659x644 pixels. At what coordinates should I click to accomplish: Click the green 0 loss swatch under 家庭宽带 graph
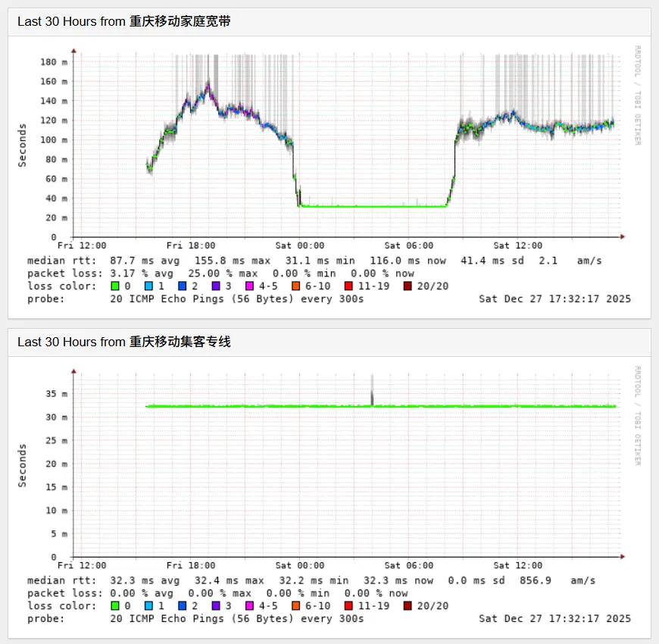(x=114, y=286)
